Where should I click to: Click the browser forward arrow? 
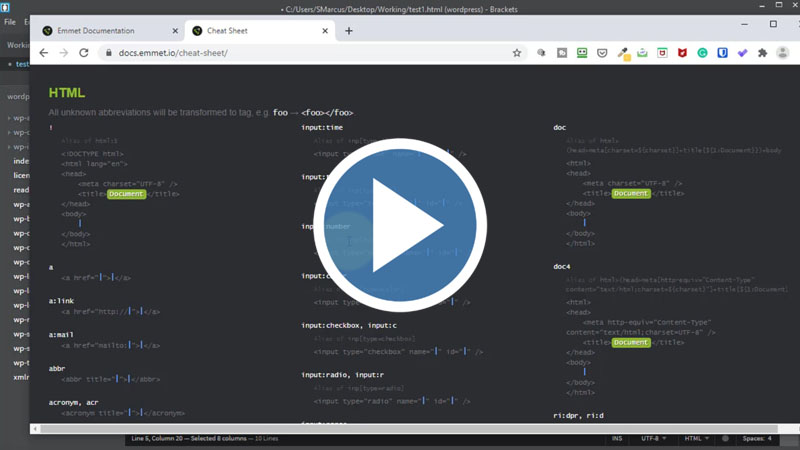(x=64, y=52)
